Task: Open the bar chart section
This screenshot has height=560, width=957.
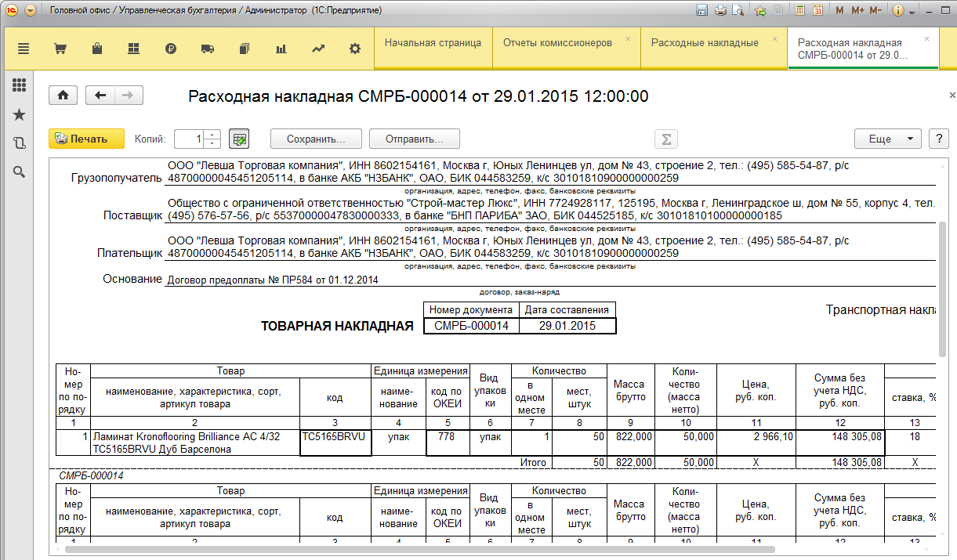Action: pos(281,49)
